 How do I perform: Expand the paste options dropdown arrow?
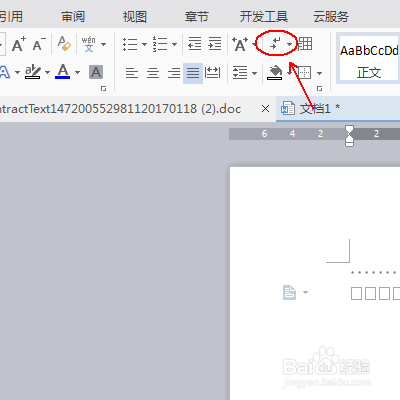305,292
